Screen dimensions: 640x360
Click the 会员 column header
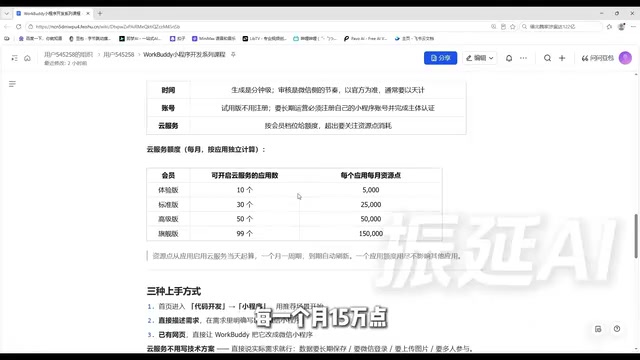tap(168, 176)
